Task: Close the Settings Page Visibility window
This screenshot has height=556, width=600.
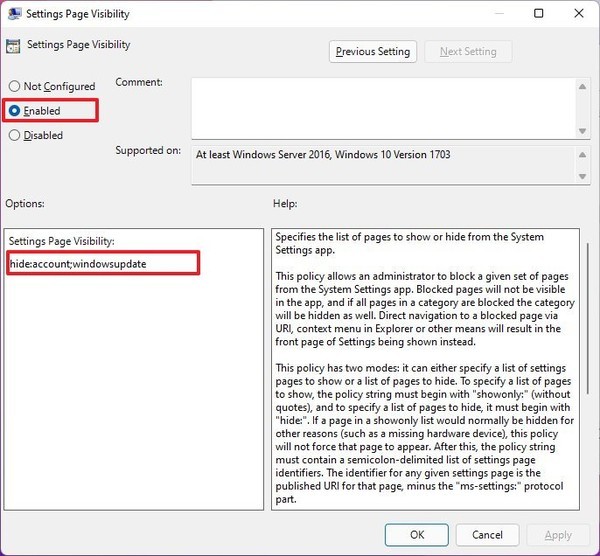Action: [x=579, y=13]
